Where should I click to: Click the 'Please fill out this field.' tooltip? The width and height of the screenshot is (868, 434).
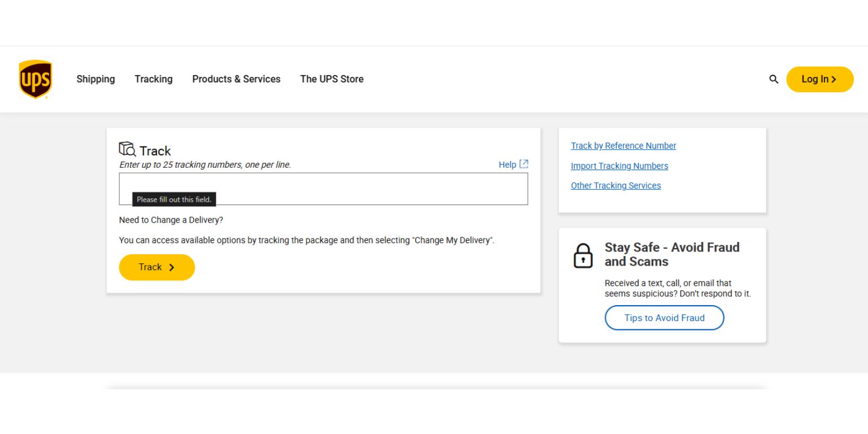click(174, 199)
